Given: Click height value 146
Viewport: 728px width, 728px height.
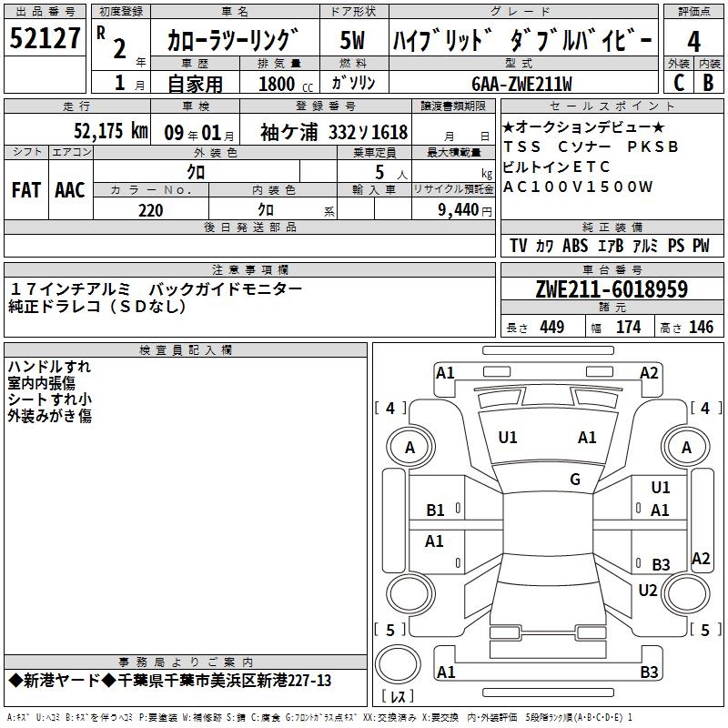Looking at the screenshot, I should 701,327.
